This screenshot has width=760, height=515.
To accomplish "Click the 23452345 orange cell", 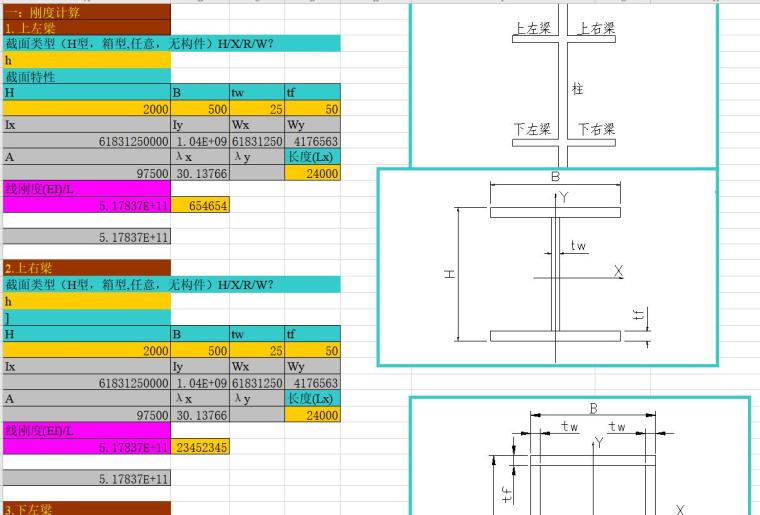I will click(201, 447).
